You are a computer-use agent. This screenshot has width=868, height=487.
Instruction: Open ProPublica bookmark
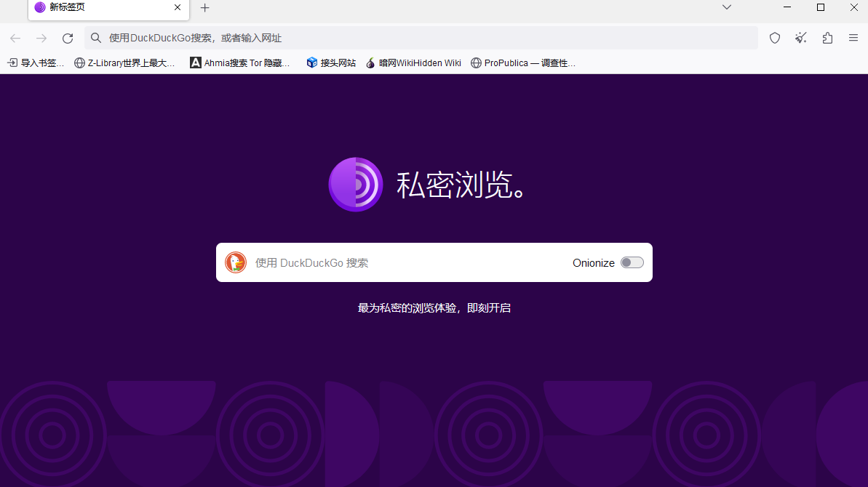tap(523, 63)
